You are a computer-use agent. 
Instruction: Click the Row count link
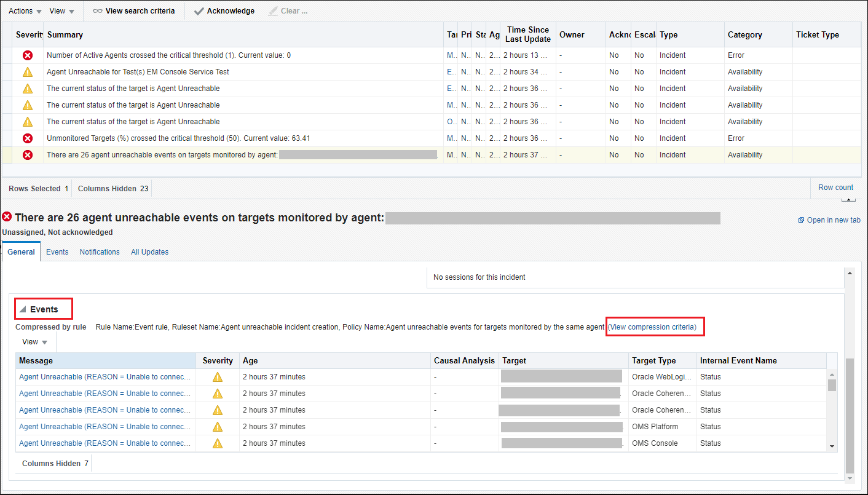coord(835,188)
